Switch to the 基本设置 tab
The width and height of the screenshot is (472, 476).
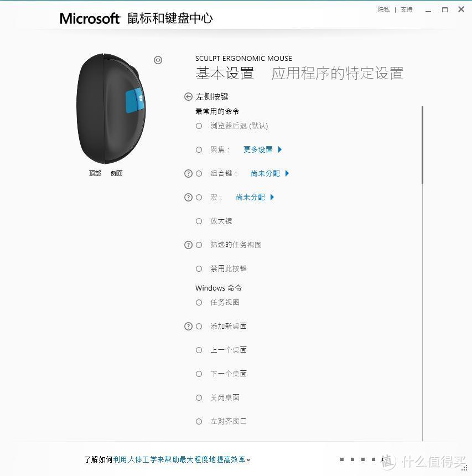pos(225,74)
